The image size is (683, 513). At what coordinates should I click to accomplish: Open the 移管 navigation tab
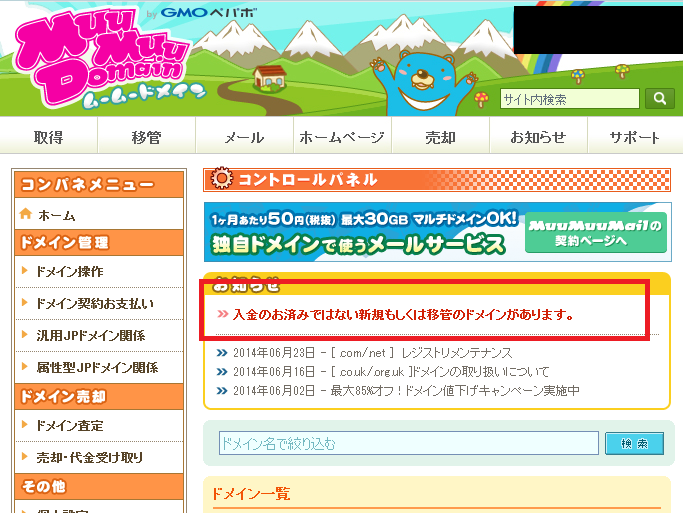[x=146, y=137]
